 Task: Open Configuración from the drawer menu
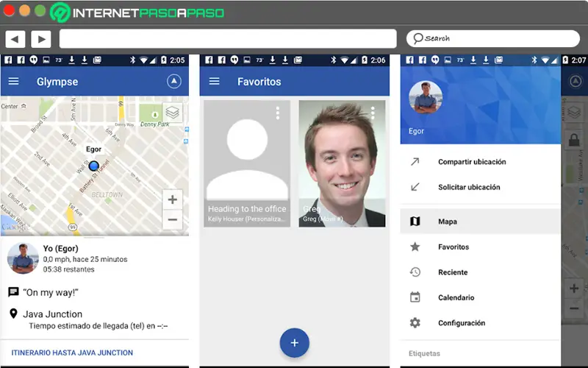(x=481, y=323)
